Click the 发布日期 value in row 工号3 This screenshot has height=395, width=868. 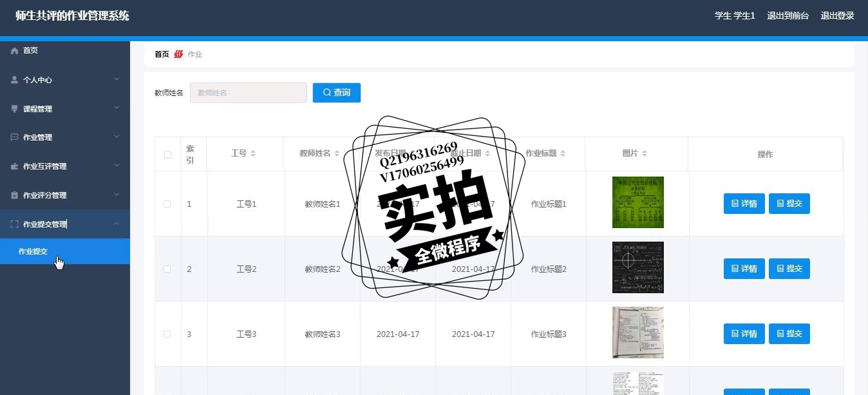pos(398,334)
